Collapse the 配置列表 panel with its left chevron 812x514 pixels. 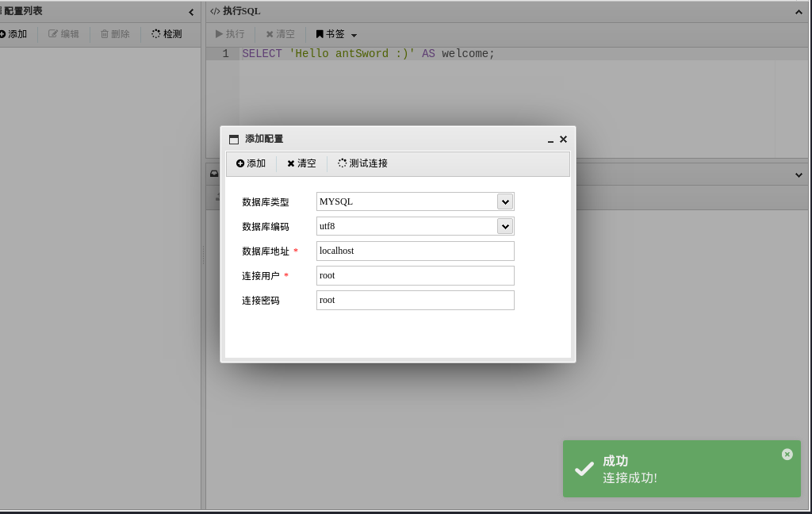[x=191, y=12]
